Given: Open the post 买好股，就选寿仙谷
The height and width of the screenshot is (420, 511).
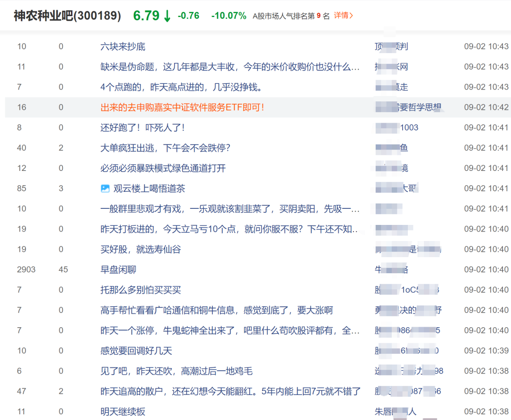Looking at the screenshot, I should pos(141,249).
